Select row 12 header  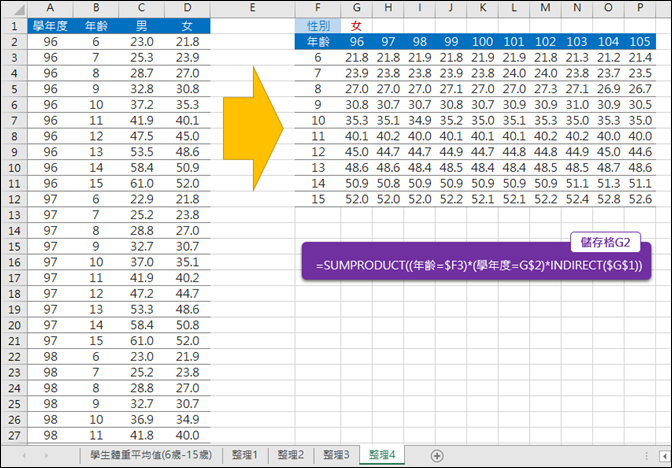(x=14, y=199)
